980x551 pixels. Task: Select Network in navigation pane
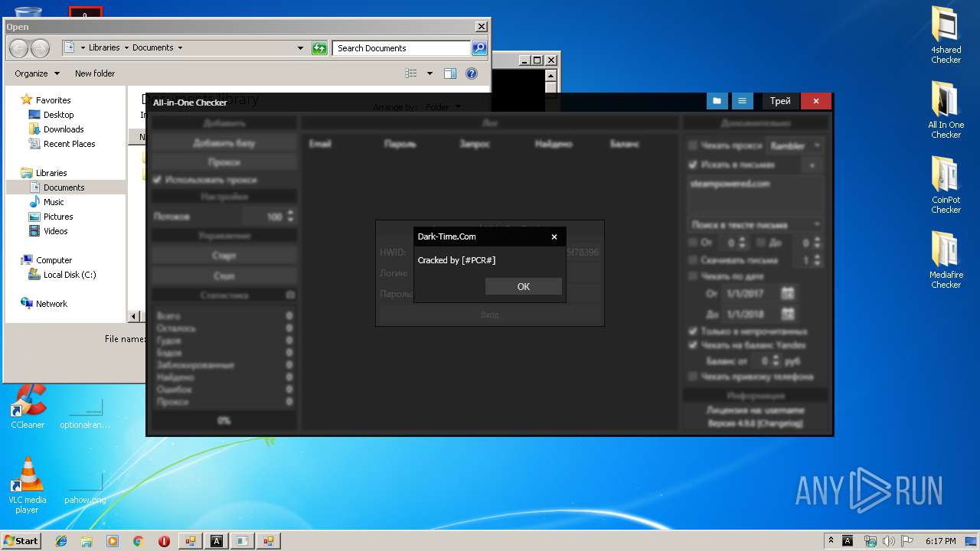point(51,304)
